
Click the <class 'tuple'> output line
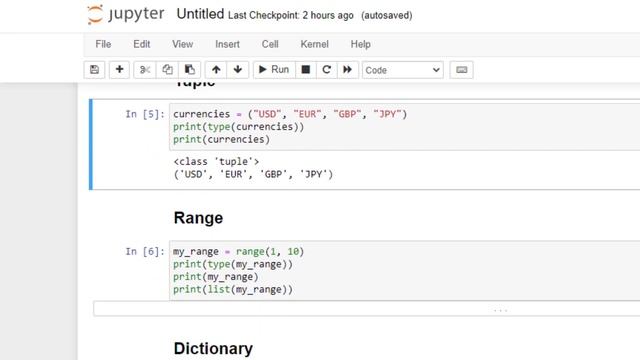pos(216,162)
